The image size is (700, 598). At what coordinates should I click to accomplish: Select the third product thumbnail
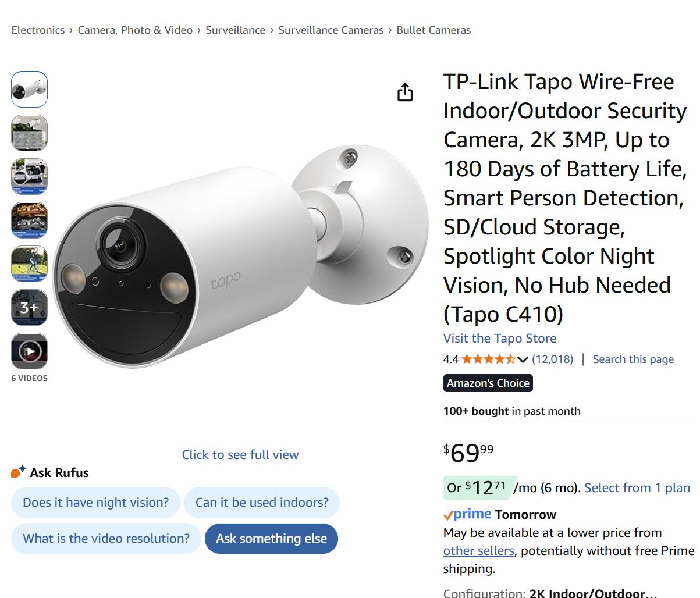tap(29, 177)
